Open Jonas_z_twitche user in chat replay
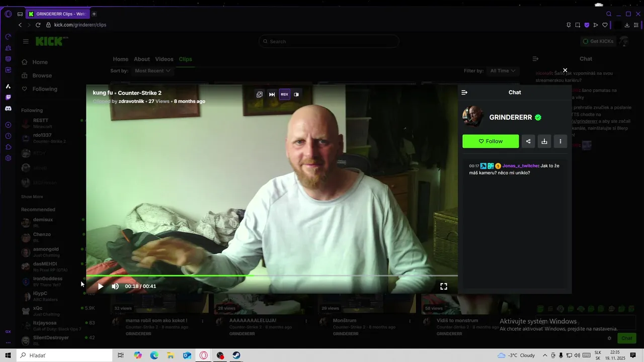 coord(520,166)
